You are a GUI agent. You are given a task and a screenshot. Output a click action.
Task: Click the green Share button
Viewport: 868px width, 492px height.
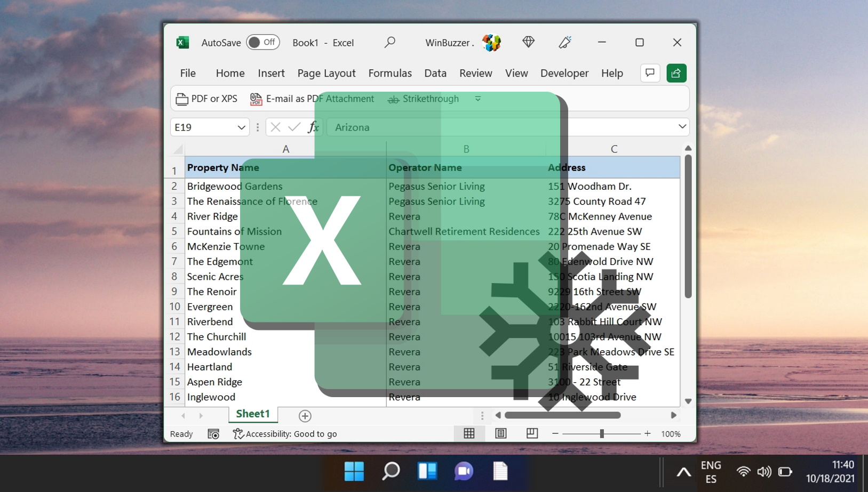[676, 73]
